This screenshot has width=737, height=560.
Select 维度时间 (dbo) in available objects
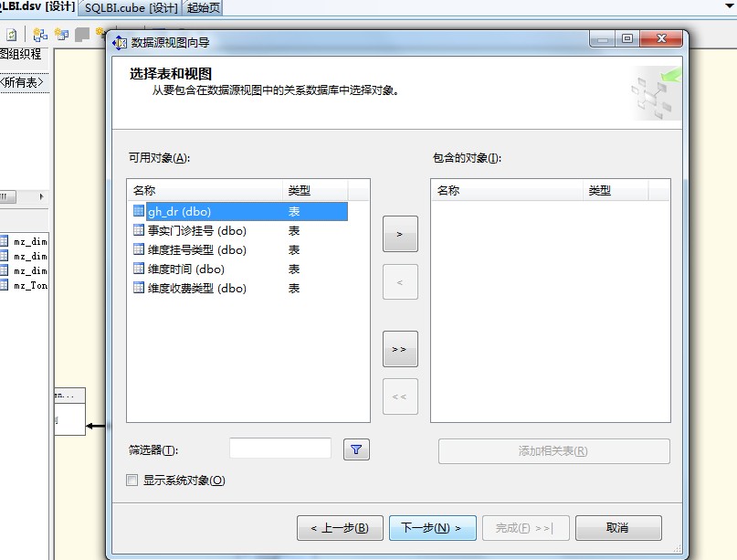237,269
